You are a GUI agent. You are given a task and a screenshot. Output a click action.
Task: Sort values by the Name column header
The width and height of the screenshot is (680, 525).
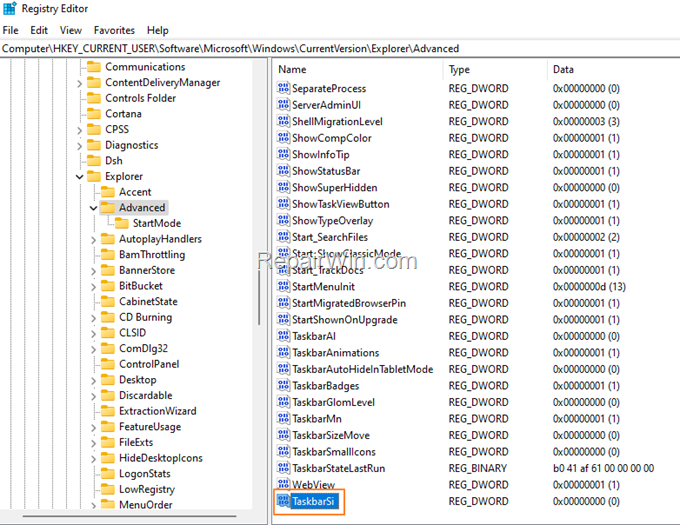pyautogui.click(x=358, y=69)
